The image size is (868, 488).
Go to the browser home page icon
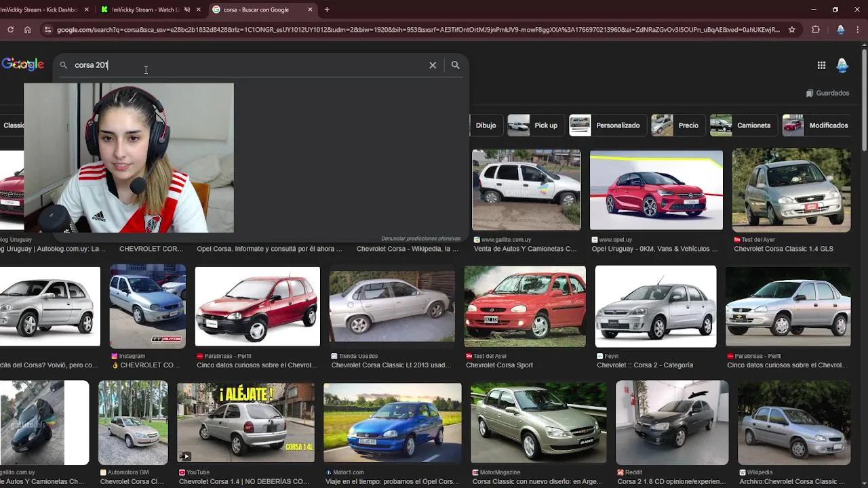(28, 30)
